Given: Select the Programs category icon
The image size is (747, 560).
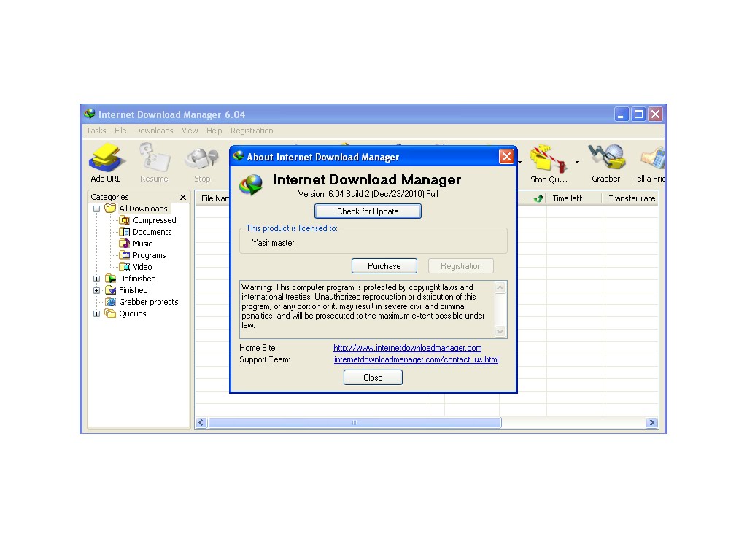Looking at the screenshot, I should click(x=124, y=255).
